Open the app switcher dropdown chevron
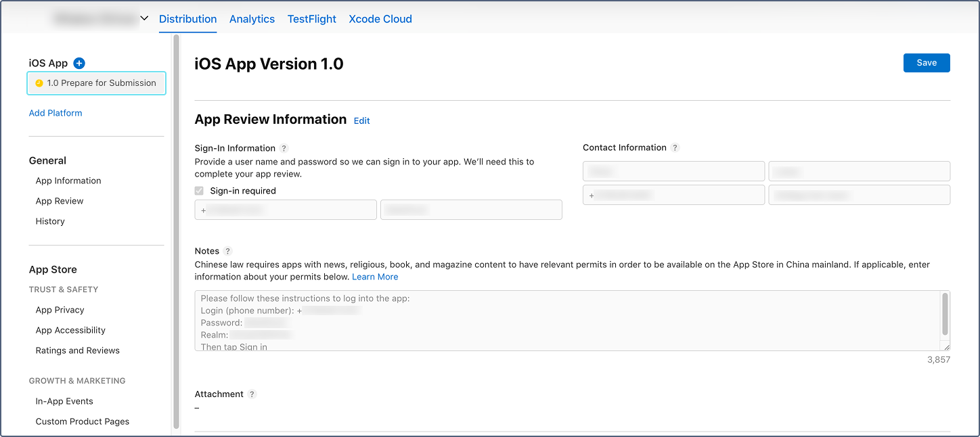Image resolution: width=980 pixels, height=437 pixels. [x=144, y=18]
